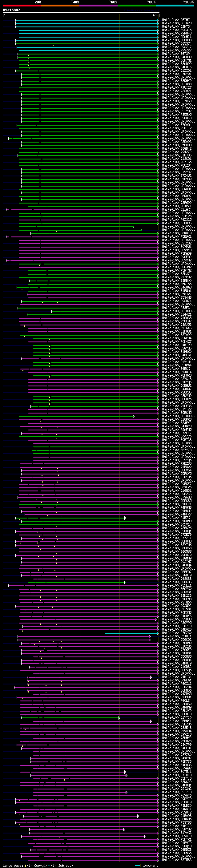This screenshot has width=197, height=868.
Task: Select hit label UniRef100_B7VA97
Action: (176, 769)
